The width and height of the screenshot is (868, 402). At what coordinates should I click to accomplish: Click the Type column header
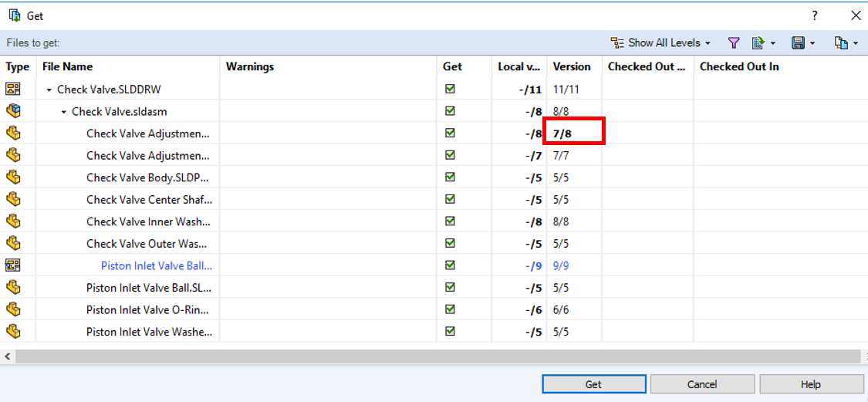pyautogui.click(x=18, y=67)
